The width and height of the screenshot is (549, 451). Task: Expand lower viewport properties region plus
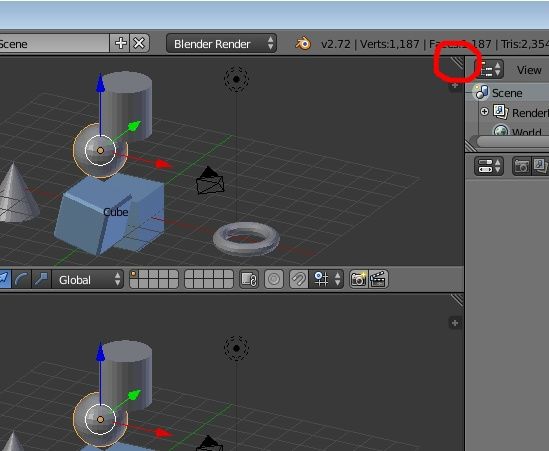pyautogui.click(x=455, y=323)
